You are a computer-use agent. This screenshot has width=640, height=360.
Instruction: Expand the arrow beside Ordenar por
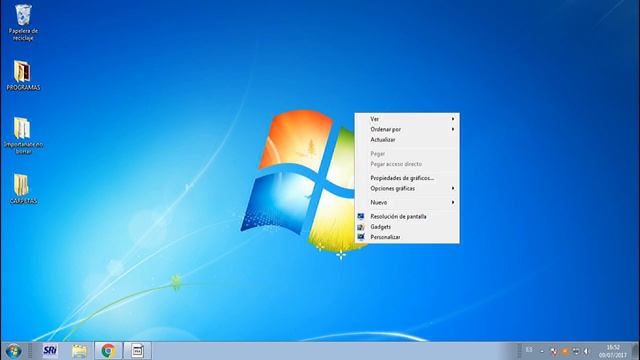point(453,129)
